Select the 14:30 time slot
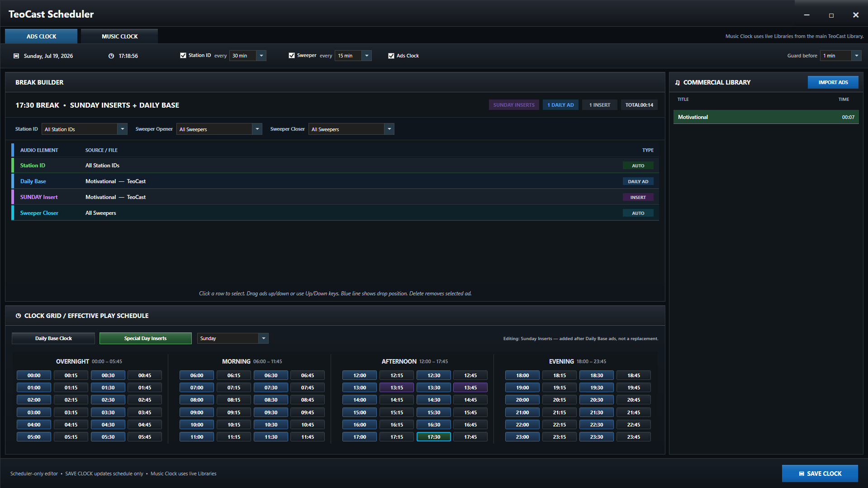868x488 pixels. (433, 400)
